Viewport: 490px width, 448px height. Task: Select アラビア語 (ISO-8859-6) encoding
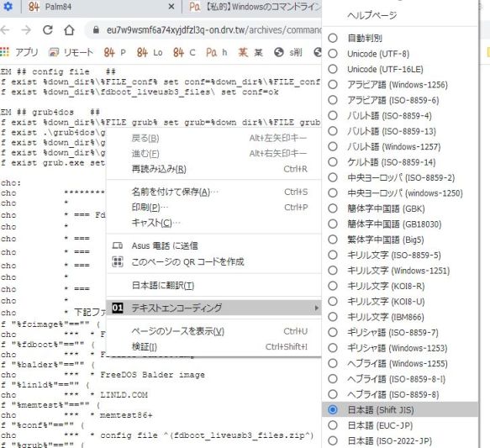pos(400,100)
